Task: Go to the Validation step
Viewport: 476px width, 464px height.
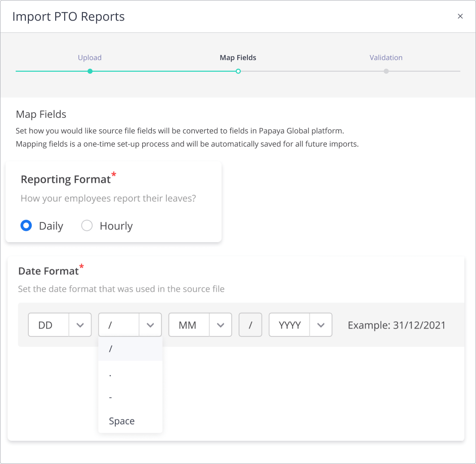Action: coord(386,57)
